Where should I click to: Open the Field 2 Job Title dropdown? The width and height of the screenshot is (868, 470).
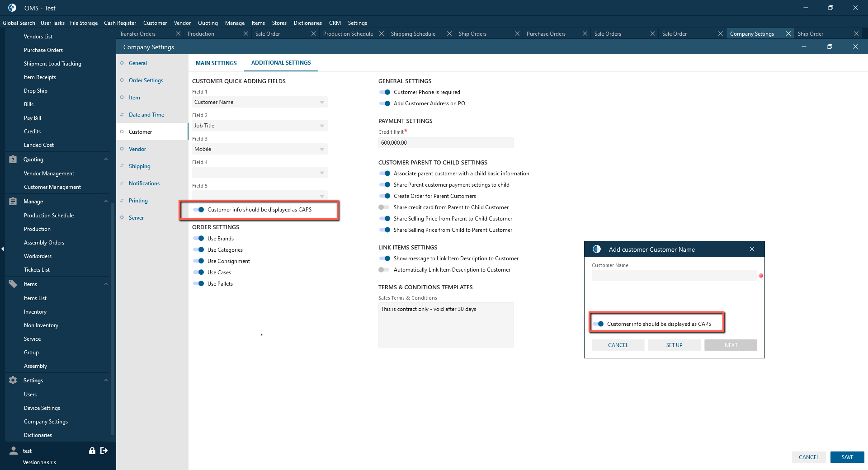259,126
